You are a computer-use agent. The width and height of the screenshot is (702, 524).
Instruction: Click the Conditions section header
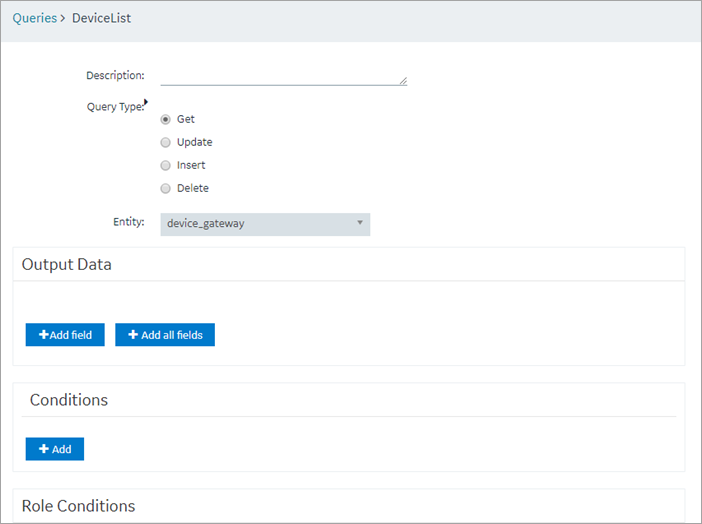(68, 399)
